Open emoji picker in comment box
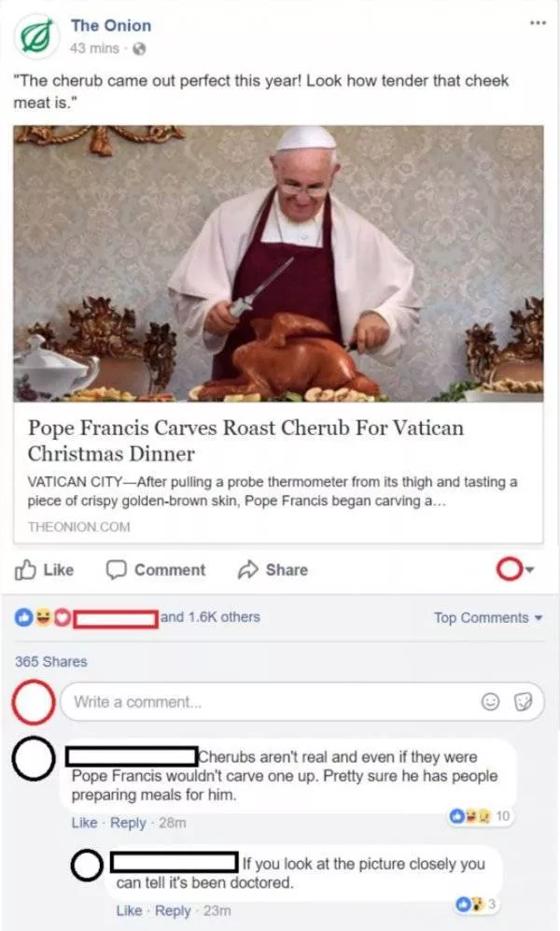This screenshot has height=931, width=560. click(x=490, y=702)
